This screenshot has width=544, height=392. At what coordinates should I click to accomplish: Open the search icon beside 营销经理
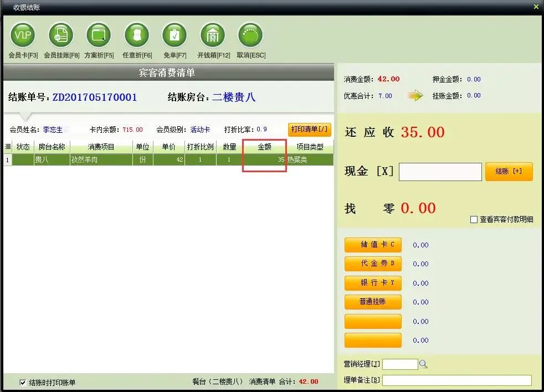coord(423,364)
